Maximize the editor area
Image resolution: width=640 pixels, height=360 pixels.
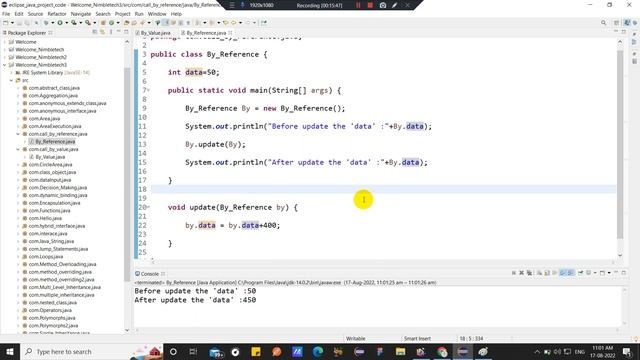(x=624, y=32)
